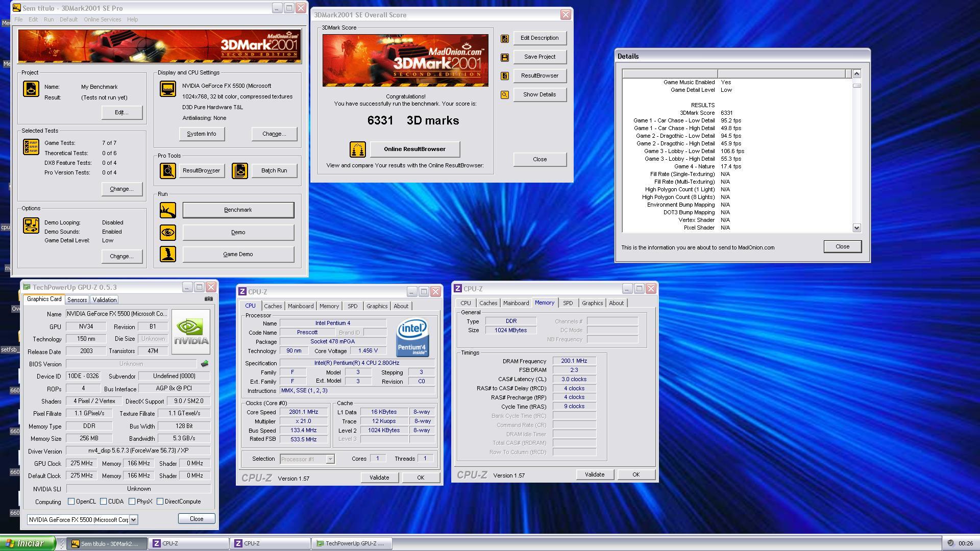Click the Online ResultBrowser icon

coord(357,149)
